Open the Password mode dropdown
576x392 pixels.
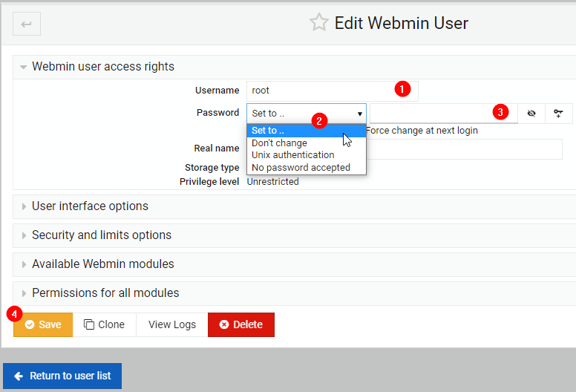(x=306, y=114)
